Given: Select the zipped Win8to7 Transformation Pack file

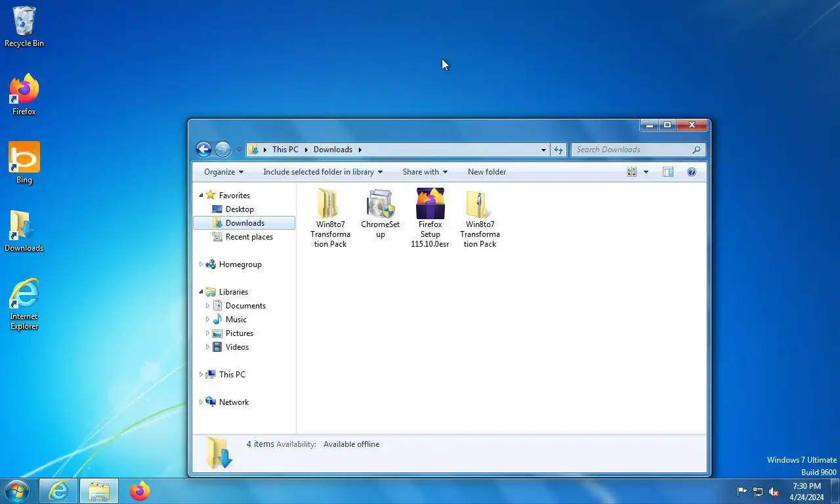Looking at the screenshot, I should (x=480, y=218).
